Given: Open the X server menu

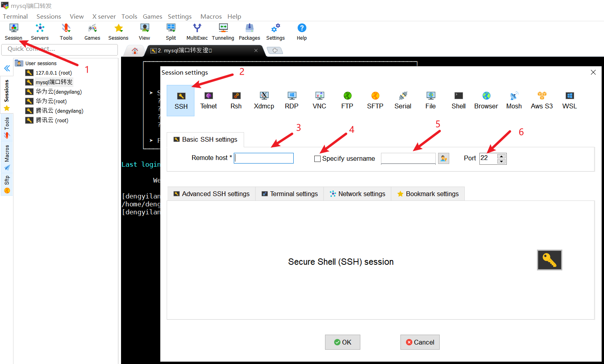Looking at the screenshot, I should tap(104, 16).
